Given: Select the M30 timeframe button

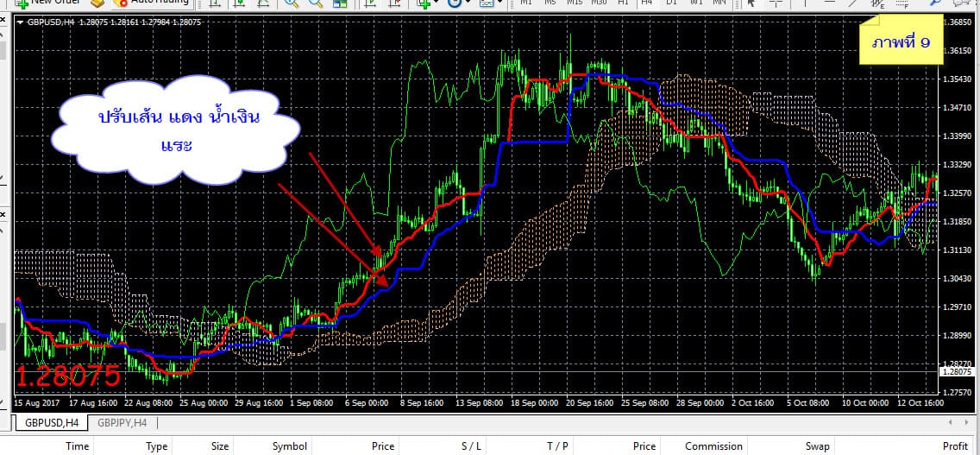Looking at the screenshot, I should (599, 3).
